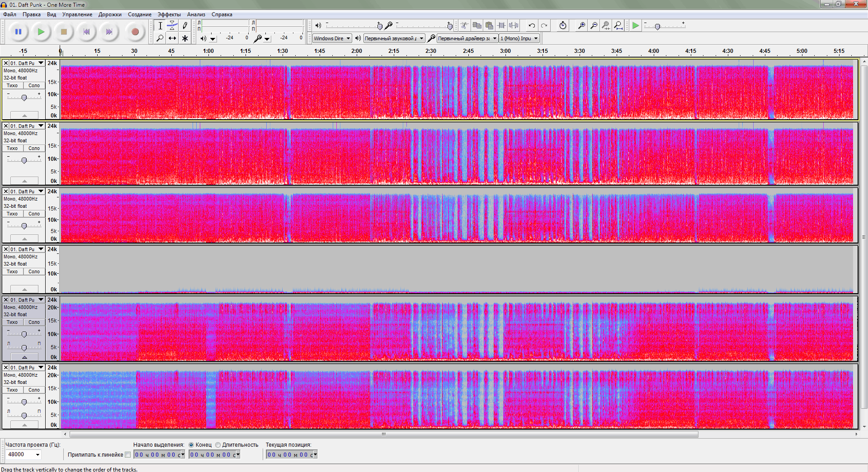Click the horizontal scrollbar below tracks
Image resolution: width=868 pixels, height=472 pixels.
coord(384,434)
